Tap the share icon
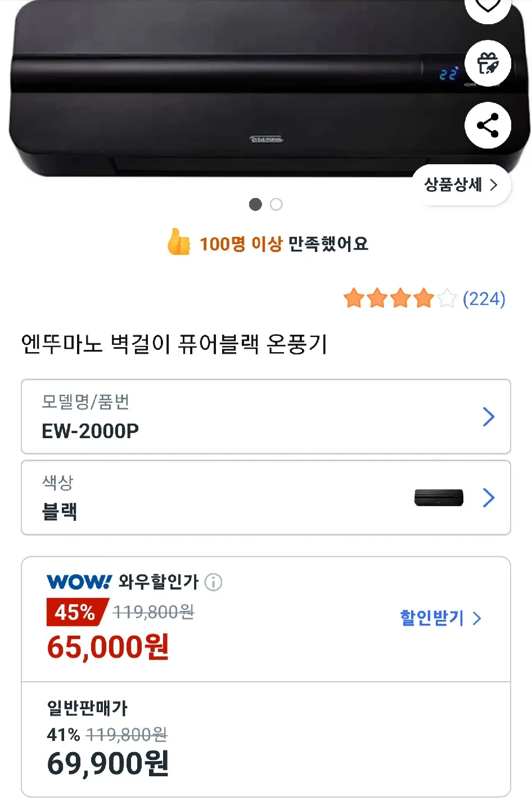Screen dimensions: 532x810 coord(488,125)
